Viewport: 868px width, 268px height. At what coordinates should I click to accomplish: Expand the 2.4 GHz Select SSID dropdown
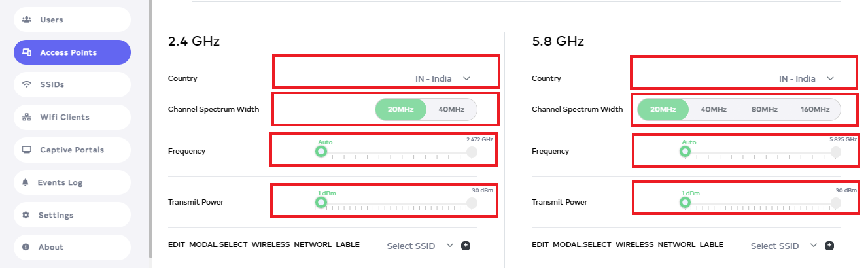[420, 246]
